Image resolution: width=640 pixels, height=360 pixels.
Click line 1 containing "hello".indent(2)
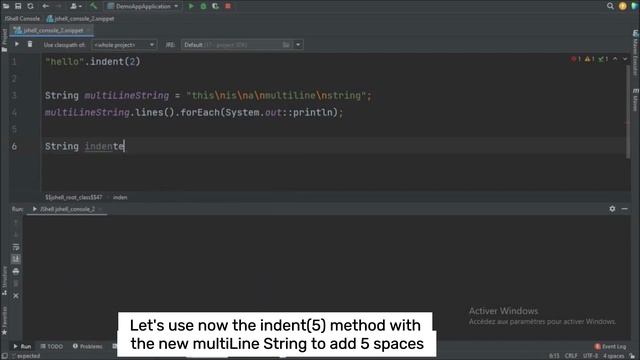pyautogui.click(x=93, y=62)
